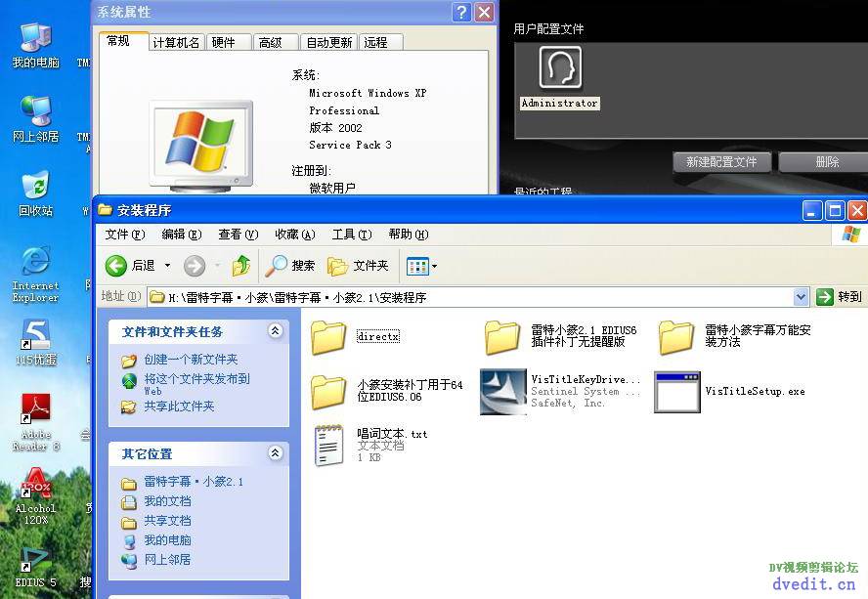Image resolution: width=868 pixels, height=599 pixels.
Task: Open 唱词文本.txt text file
Action: 329,446
